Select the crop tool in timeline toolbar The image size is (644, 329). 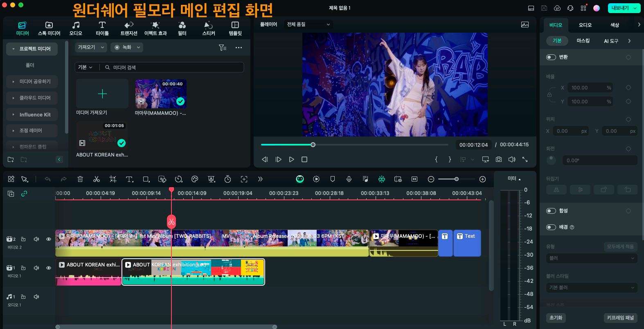[113, 179]
